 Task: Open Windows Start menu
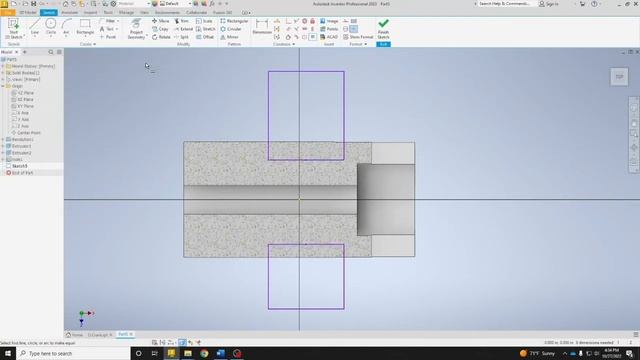[8, 353]
